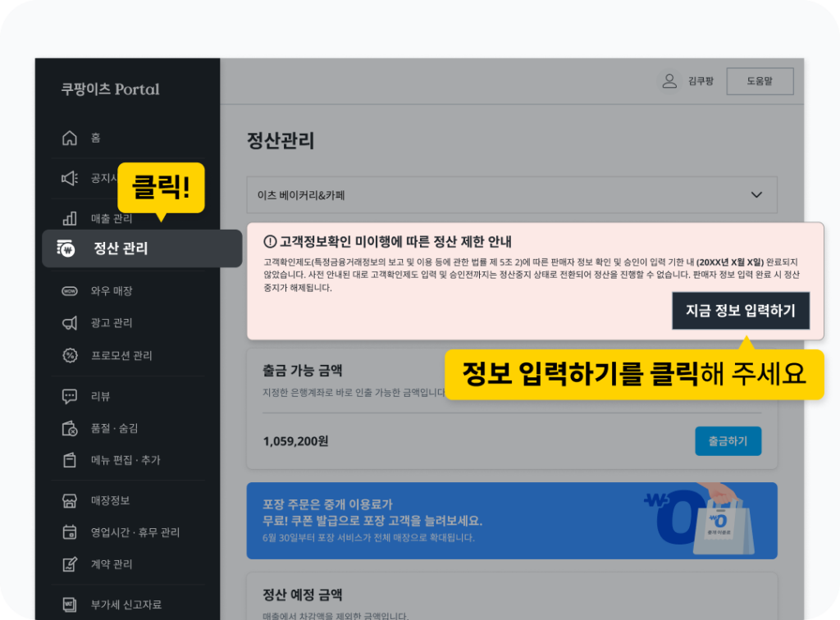The width and height of the screenshot is (840, 620).
Task: Expand the 이츠 베이커리&카페 store dropdown
Action: pyautogui.click(x=512, y=195)
